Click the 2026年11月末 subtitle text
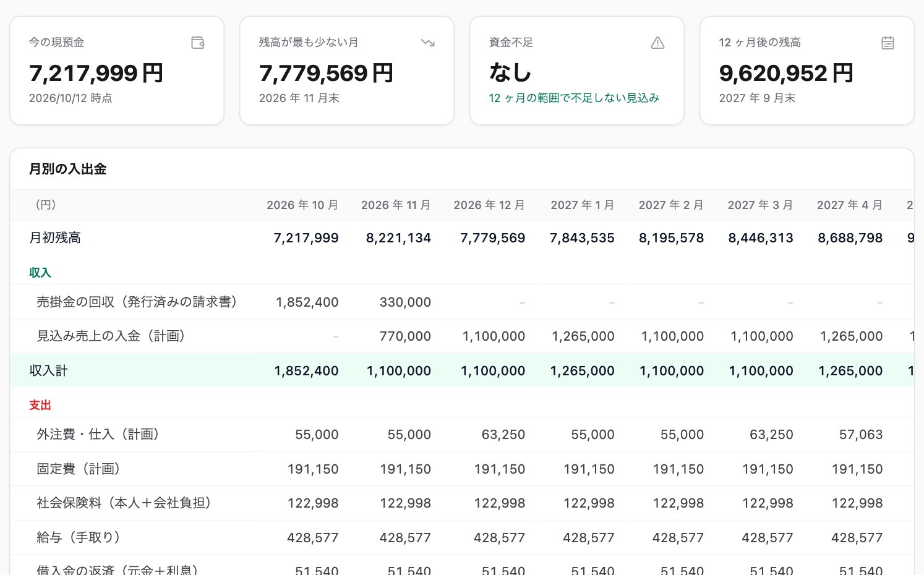This screenshot has height=575, width=924. pyautogui.click(x=299, y=98)
